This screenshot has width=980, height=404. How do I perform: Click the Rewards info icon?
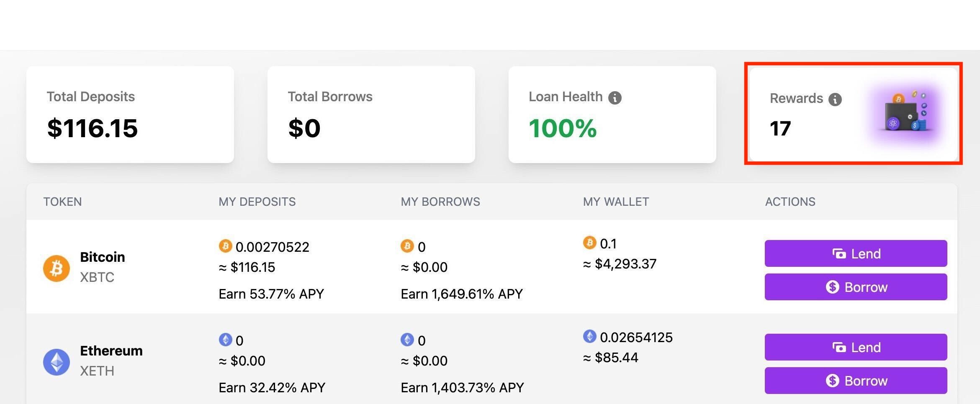(835, 100)
